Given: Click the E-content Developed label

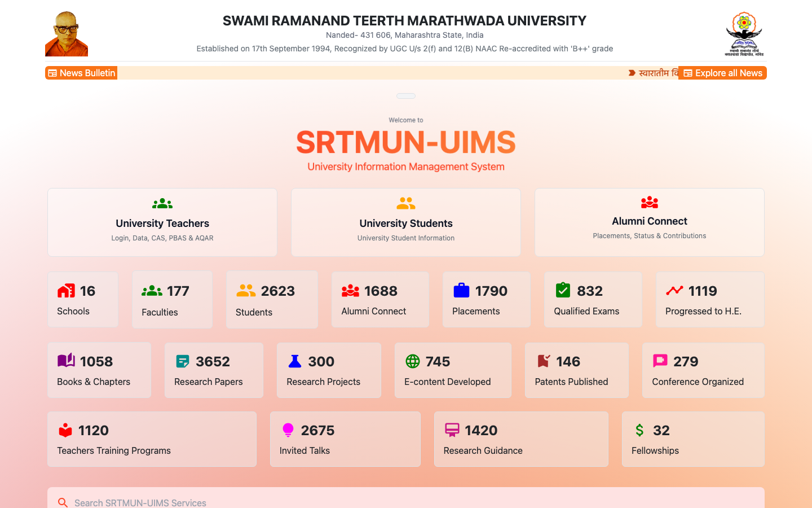Looking at the screenshot, I should 448,382.
